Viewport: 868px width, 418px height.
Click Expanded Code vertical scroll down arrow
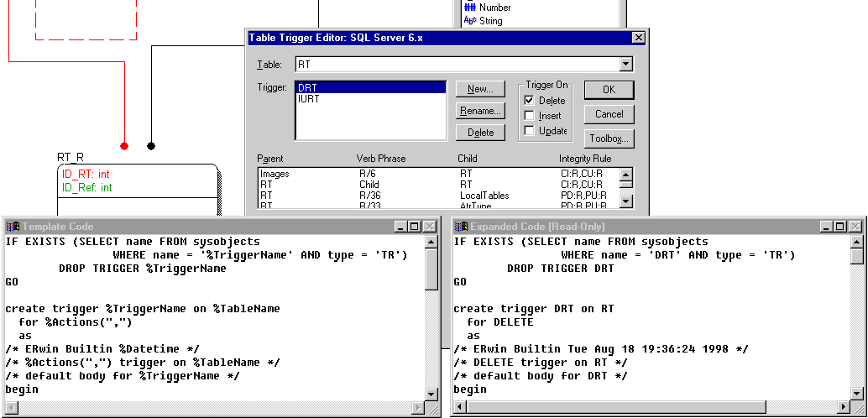(856, 394)
